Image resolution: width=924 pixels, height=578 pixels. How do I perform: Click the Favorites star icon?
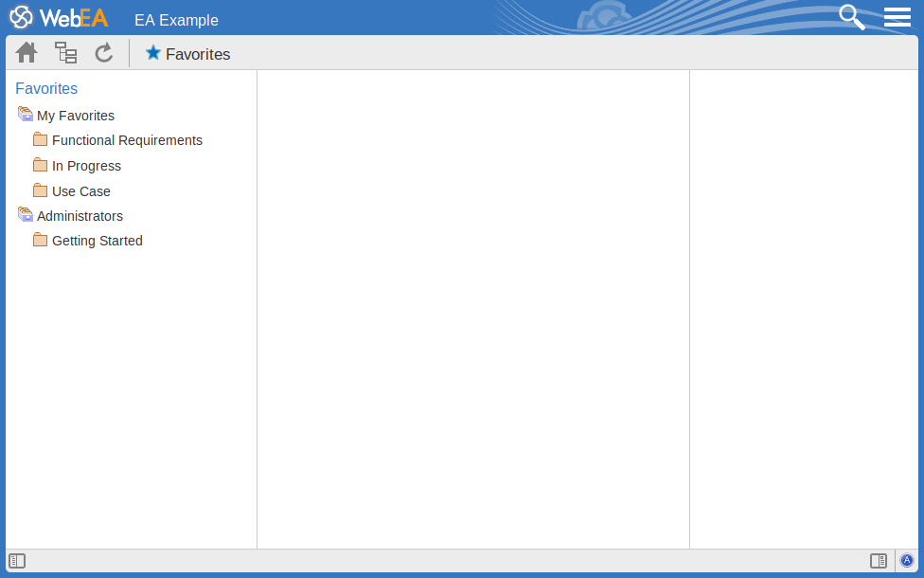coord(153,52)
